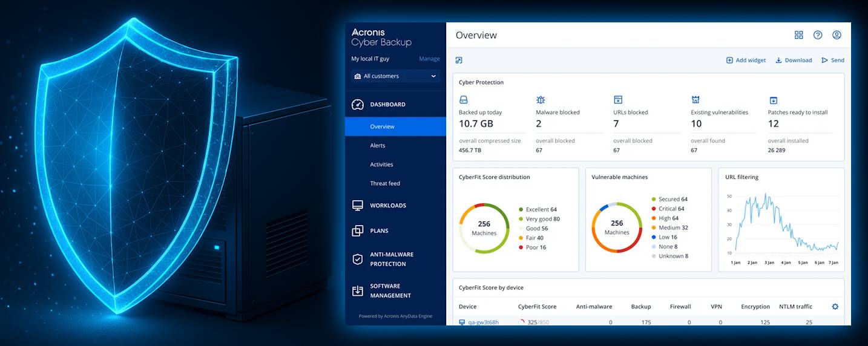Click the Anti-Malware Protection shield icon

coord(357,259)
